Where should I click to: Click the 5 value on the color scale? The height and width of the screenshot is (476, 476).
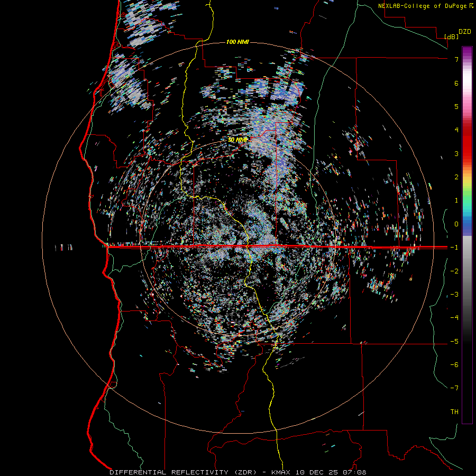coord(456,106)
